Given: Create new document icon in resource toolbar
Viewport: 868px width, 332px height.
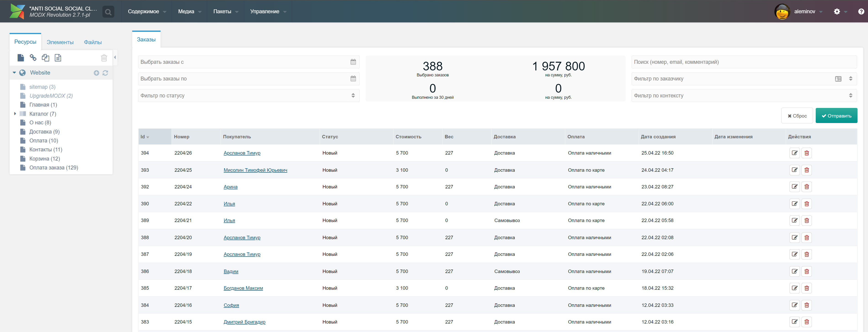Looking at the screenshot, I should click(21, 58).
